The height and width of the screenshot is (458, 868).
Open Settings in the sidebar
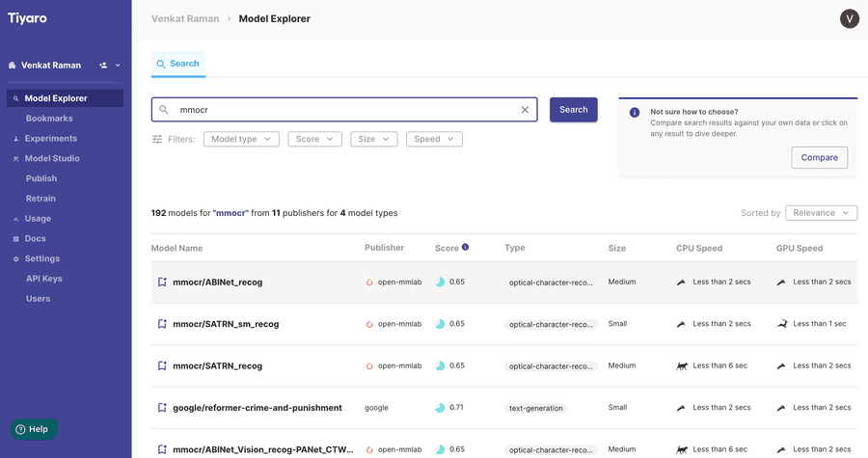(42, 258)
